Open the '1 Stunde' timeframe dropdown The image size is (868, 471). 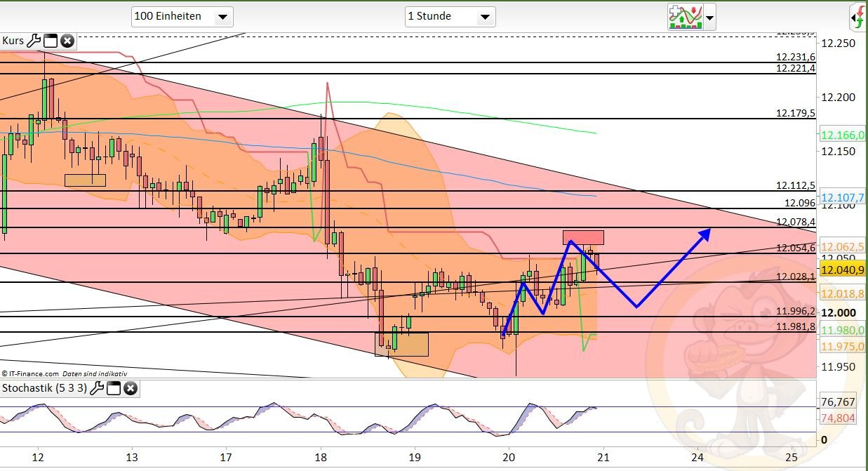(450, 16)
